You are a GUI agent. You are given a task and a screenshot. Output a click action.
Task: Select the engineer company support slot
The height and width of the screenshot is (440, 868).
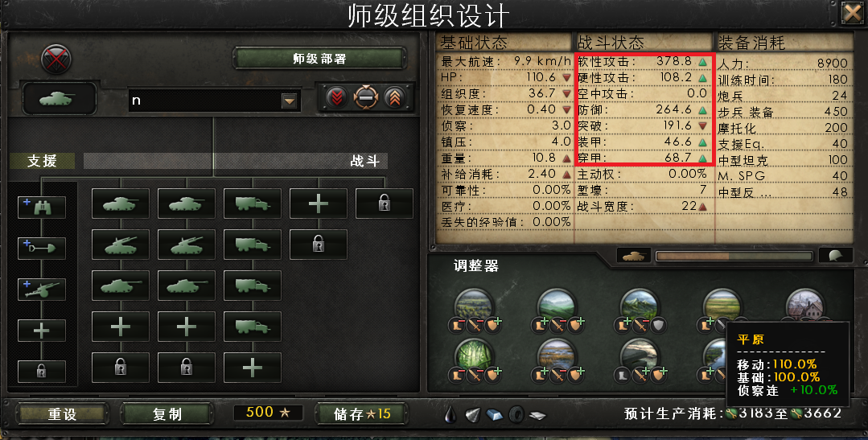(42, 248)
